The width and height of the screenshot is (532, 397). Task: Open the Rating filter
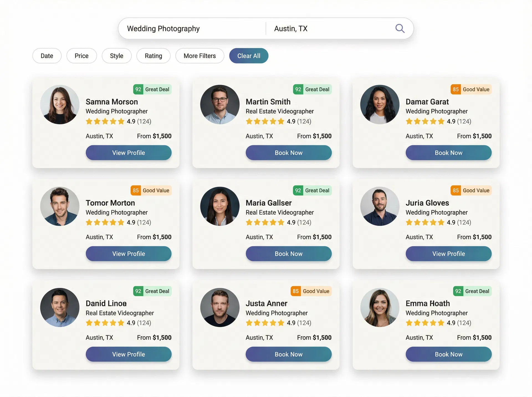(x=154, y=56)
